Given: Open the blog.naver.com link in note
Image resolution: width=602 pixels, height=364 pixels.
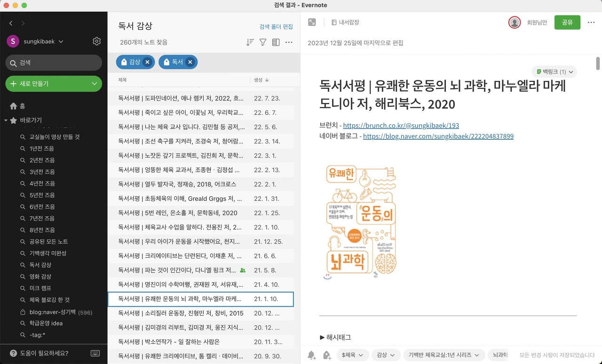Looking at the screenshot, I should tap(438, 136).
